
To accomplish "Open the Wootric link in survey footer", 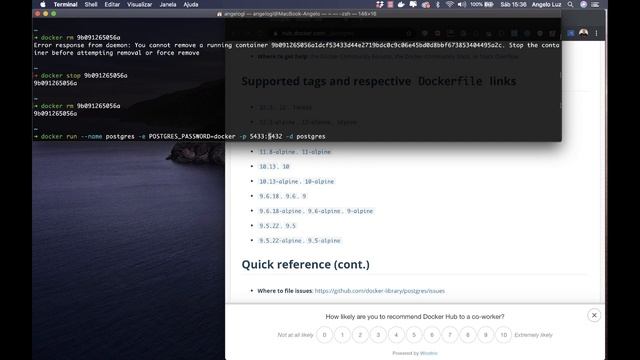I will click(x=429, y=353).
